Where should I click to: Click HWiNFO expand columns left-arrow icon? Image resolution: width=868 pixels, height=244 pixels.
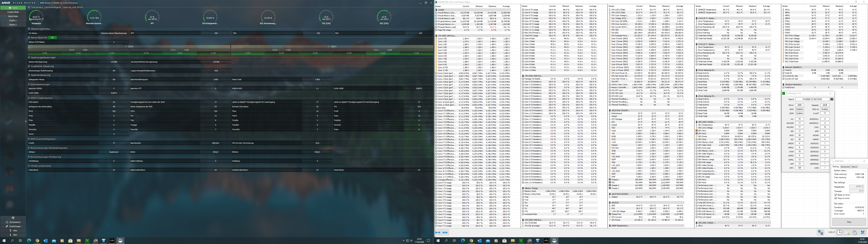click(x=438, y=232)
